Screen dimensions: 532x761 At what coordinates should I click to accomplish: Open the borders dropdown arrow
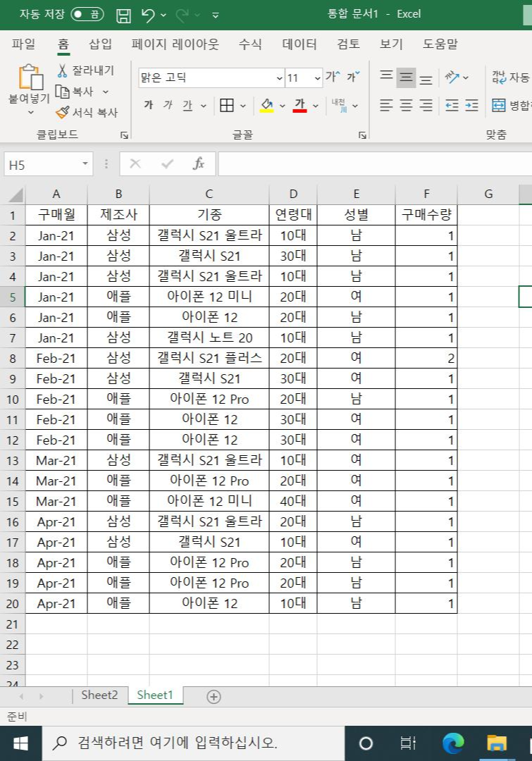click(242, 106)
